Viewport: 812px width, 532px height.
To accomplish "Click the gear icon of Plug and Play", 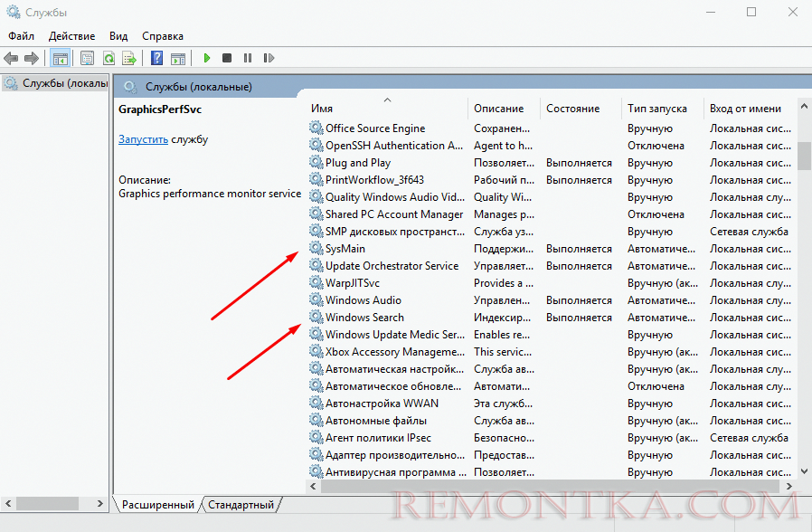I will (316, 162).
